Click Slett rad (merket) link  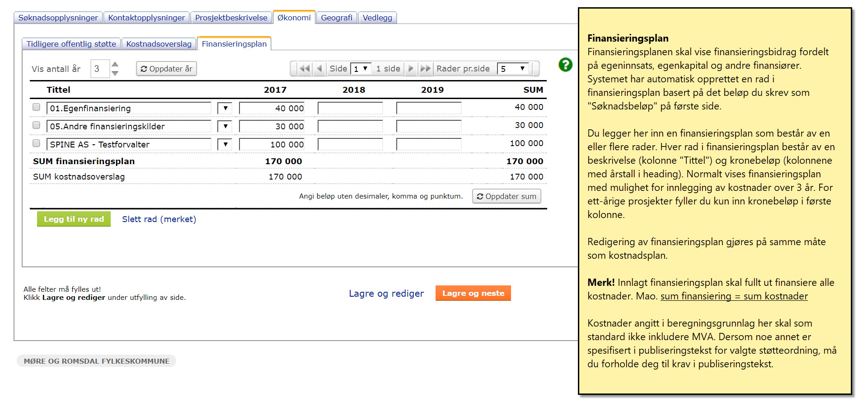159,219
